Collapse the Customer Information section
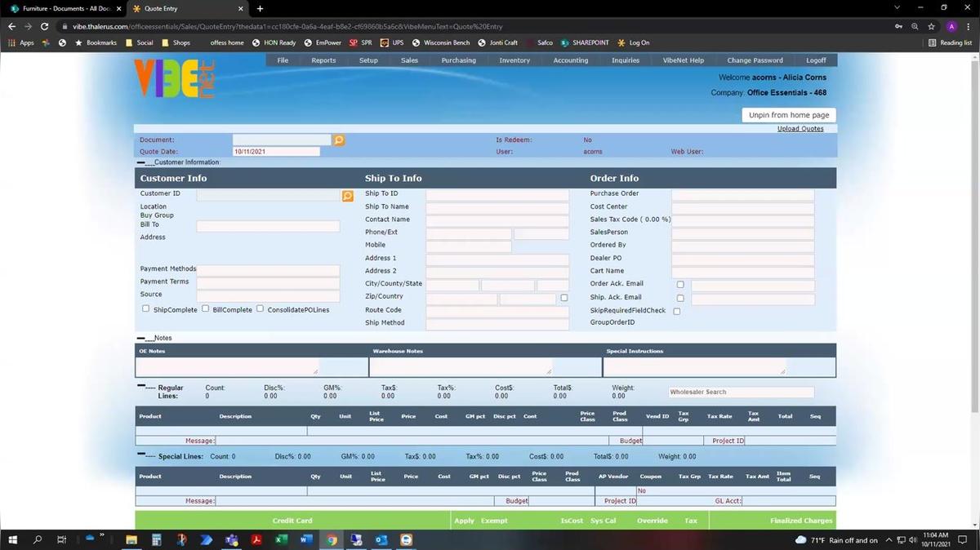The width and height of the screenshot is (980, 550). (141, 162)
